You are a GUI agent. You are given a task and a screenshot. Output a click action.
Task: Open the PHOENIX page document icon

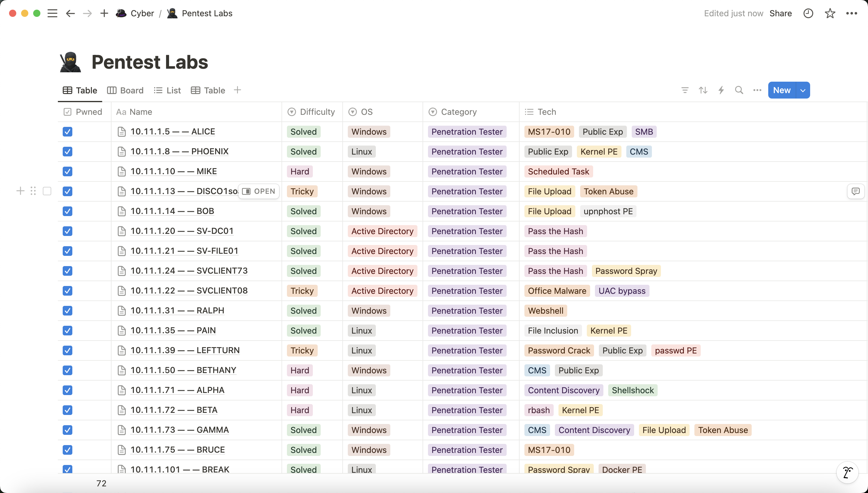121,152
